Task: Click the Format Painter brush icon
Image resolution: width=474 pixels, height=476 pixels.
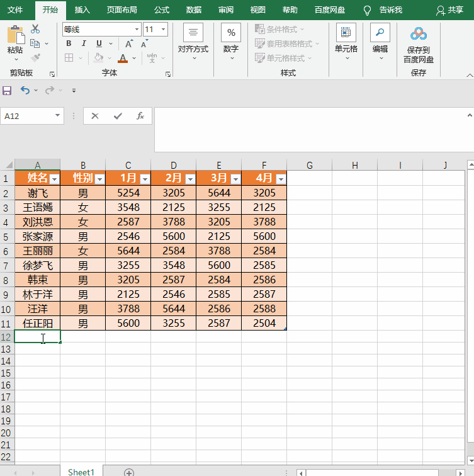Action: 35,57
